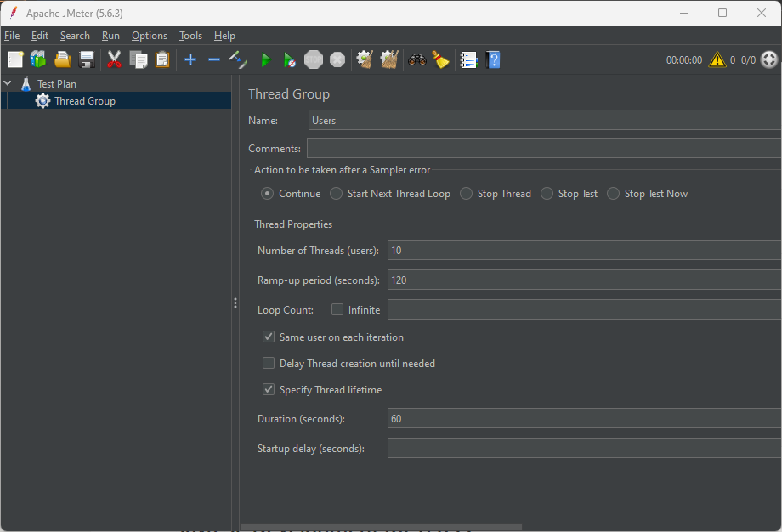Expand all nodes with plus icon

(x=190, y=59)
